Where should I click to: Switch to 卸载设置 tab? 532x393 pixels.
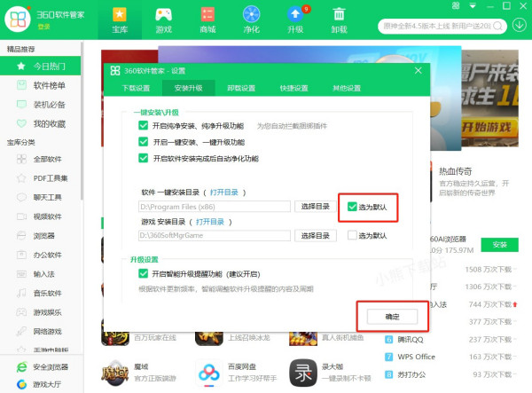pos(241,88)
